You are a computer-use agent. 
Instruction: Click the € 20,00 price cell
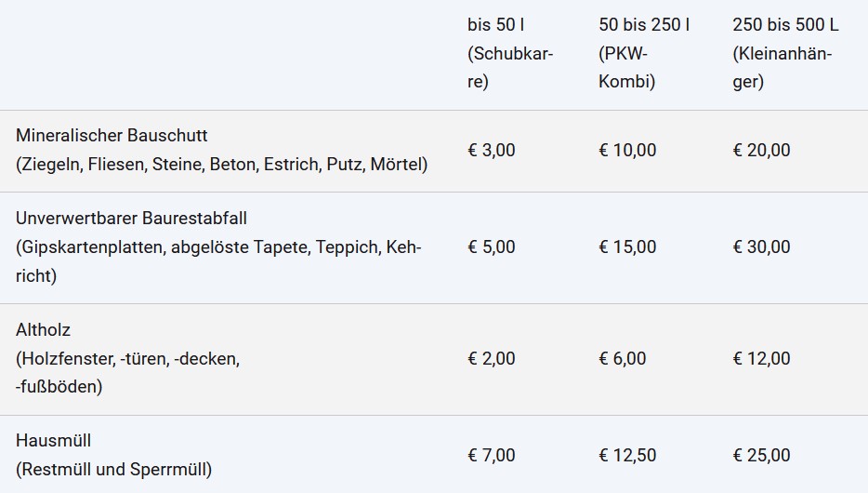point(761,150)
